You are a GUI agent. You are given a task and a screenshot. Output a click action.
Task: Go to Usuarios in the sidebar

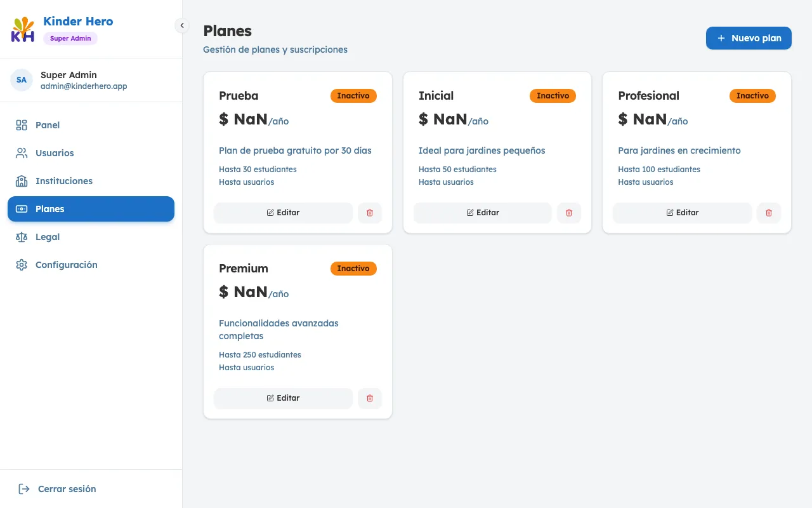(55, 153)
